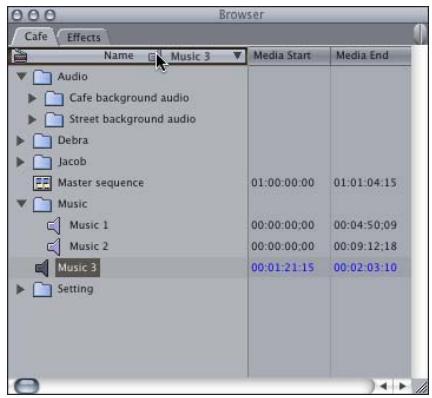Click the Audio bin folder icon

[x=42, y=77]
